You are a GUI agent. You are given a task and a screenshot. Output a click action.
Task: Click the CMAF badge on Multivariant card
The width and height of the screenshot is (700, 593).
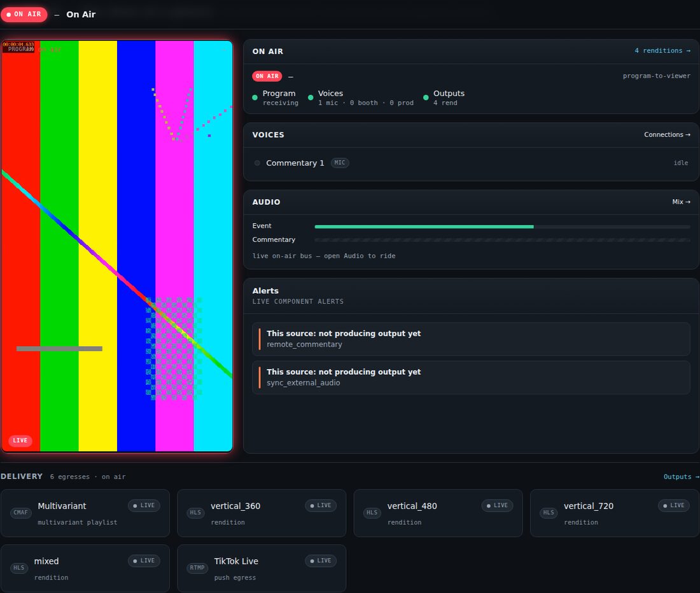click(x=20, y=512)
